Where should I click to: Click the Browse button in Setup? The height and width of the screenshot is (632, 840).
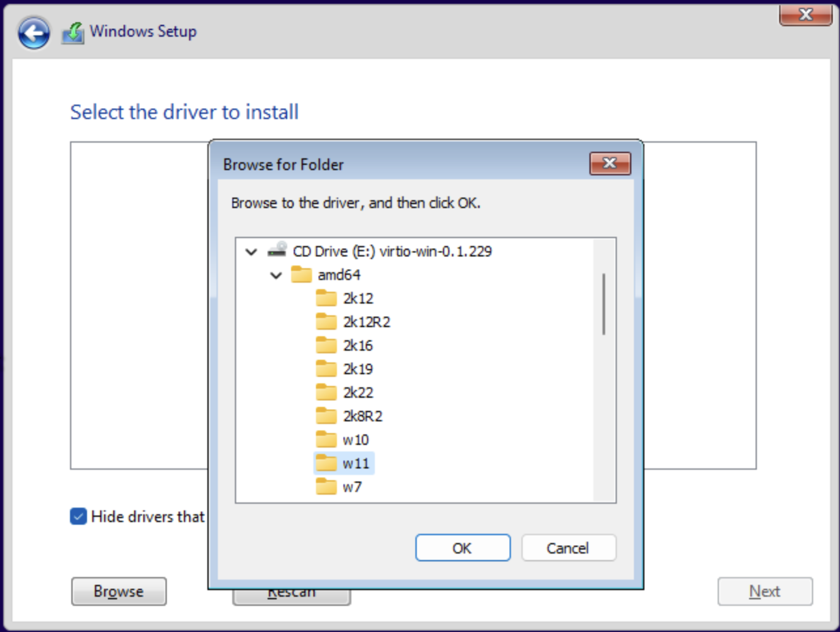tap(118, 591)
